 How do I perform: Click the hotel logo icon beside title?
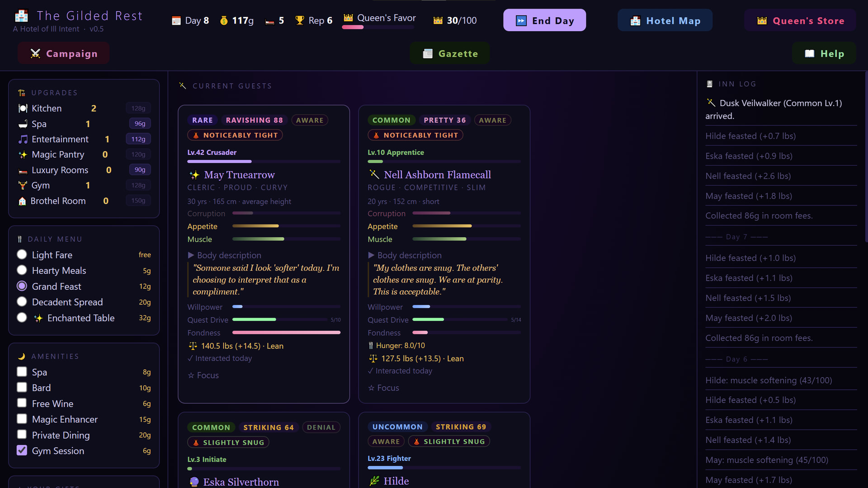pos(21,16)
